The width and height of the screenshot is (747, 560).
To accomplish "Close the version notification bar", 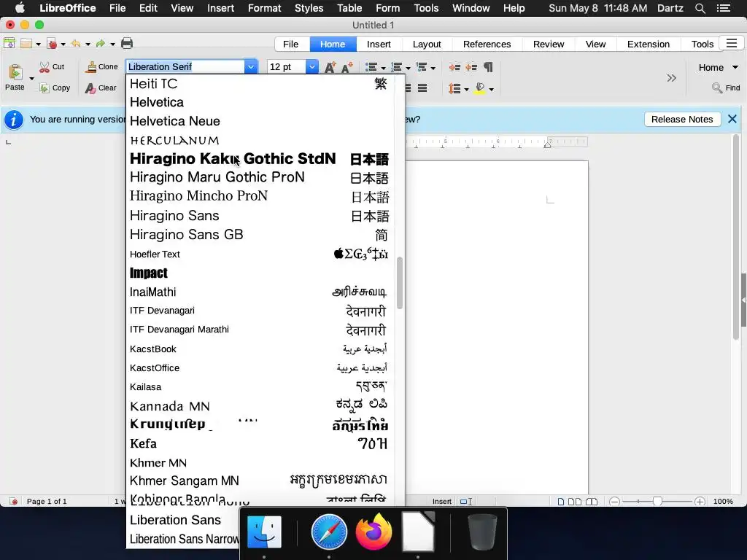I will point(732,119).
